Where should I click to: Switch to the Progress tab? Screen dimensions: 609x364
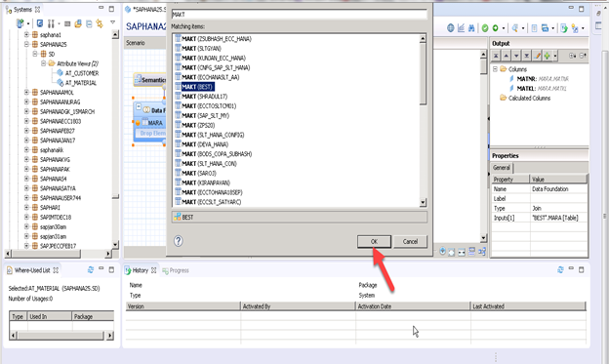[x=176, y=270]
